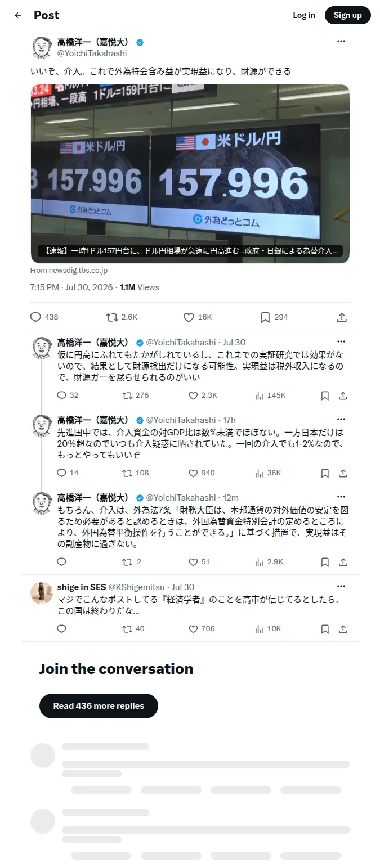Share the shige in SES reply
380x868 pixels.
[343, 629]
